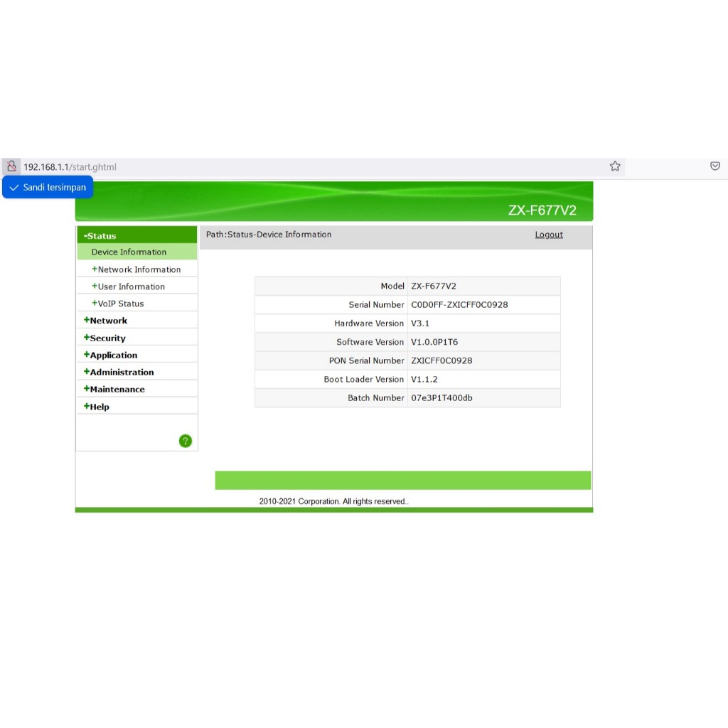Expand the Maintenance menu section
This screenshot has height=728, width=728.
click(x=116, y=390)
